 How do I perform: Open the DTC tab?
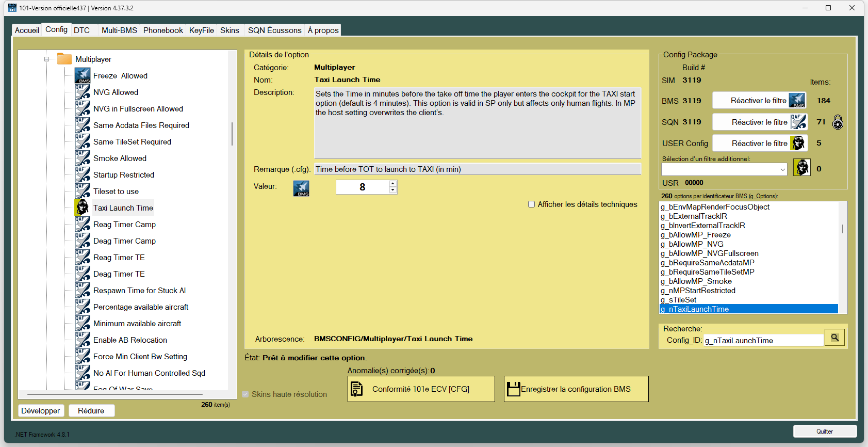pyautogui.click(x=81, y=30)
